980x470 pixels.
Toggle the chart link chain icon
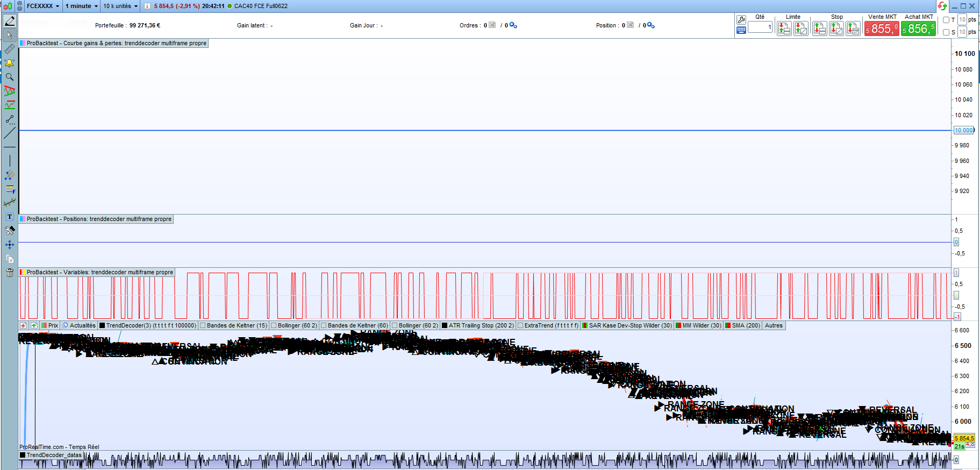click(20, 6)
